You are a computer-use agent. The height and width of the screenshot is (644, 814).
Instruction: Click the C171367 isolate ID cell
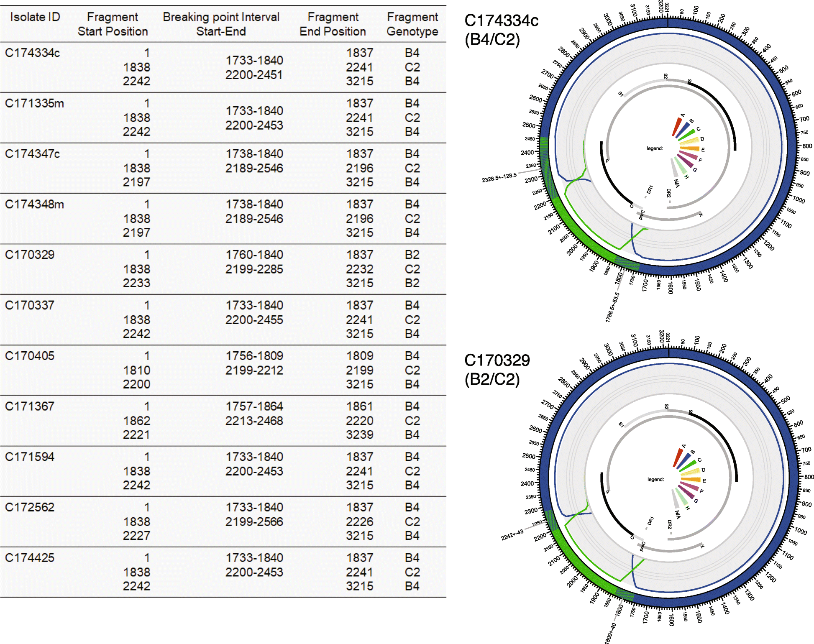(x=30, y=406)
